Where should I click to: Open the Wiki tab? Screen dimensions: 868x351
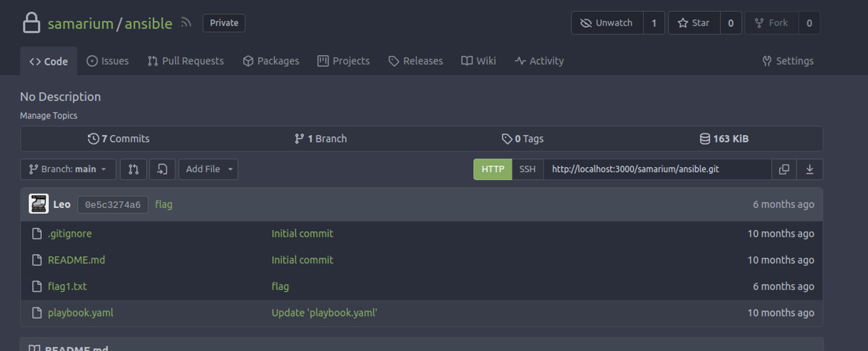click(478, 61)
